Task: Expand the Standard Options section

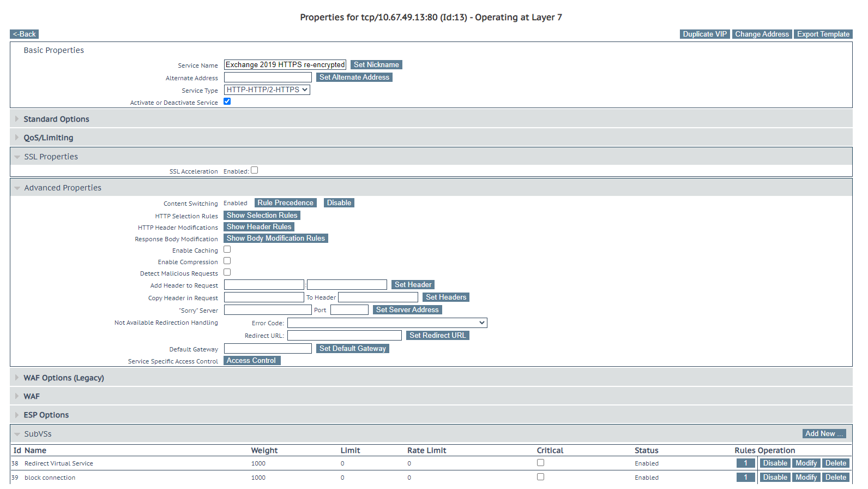Action: coord(431,119)
